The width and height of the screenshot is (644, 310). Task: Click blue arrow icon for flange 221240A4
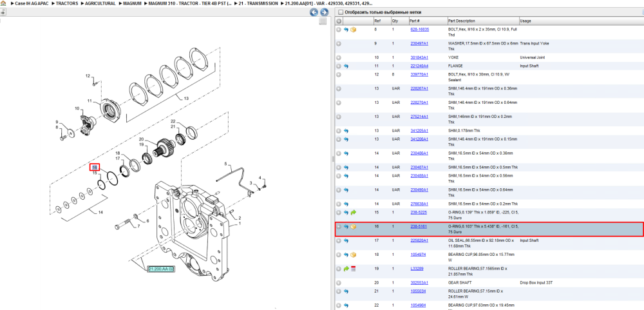coord(346,66)
